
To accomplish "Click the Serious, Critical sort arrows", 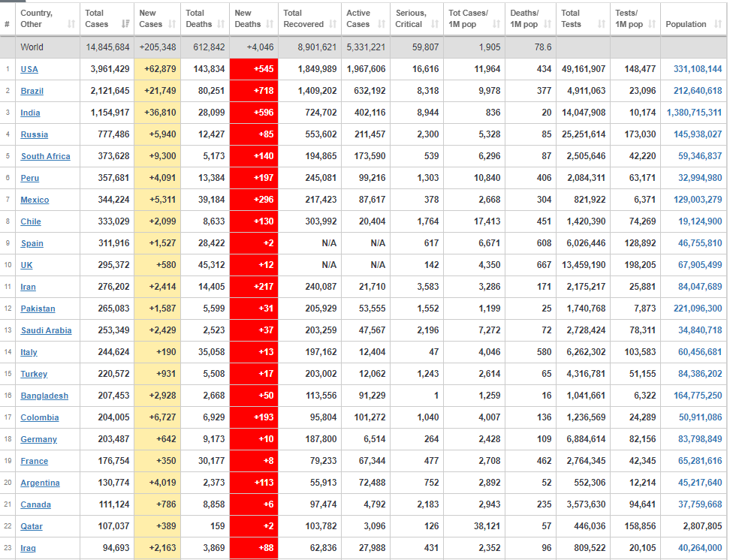I will pos(435,24).
